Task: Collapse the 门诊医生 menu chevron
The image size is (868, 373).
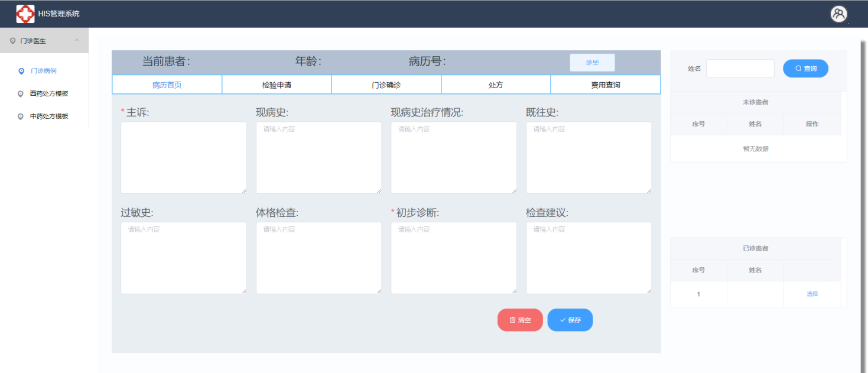Action: pyautogui.click(x=77, y=40)
